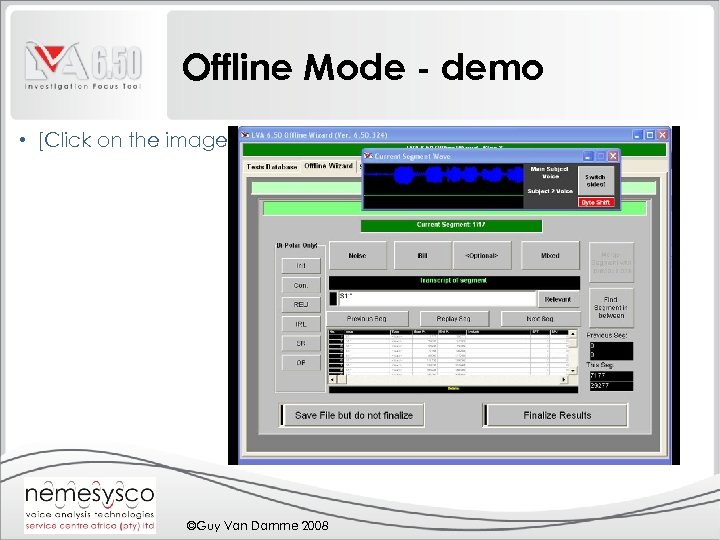Mark segment as Mixed
This screenshot has width=720, height=540.
click(x=550, y=255)
